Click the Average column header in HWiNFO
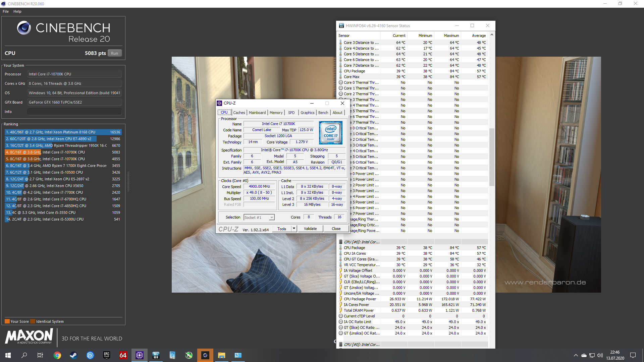 475,36
